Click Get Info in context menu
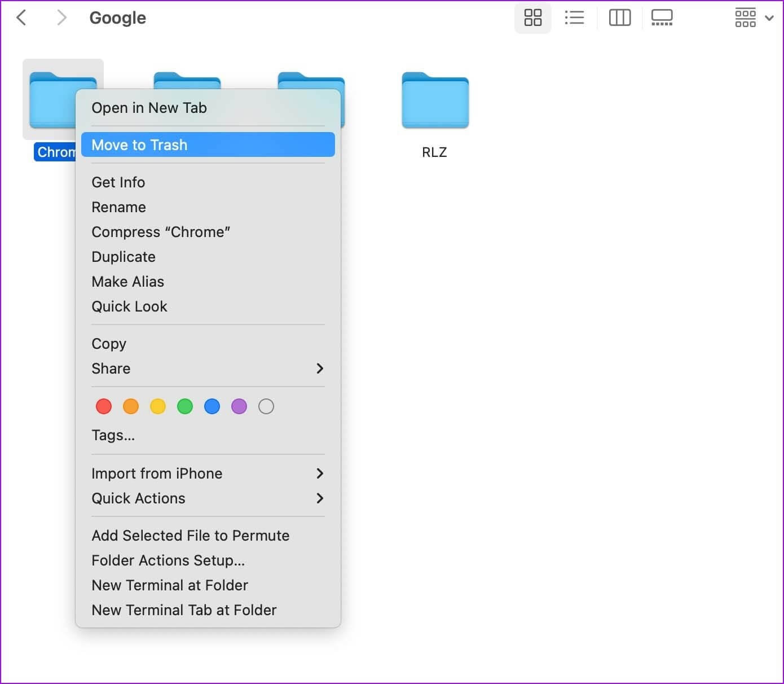This screenshot has width=784, height=684. (x=118, y=182)
